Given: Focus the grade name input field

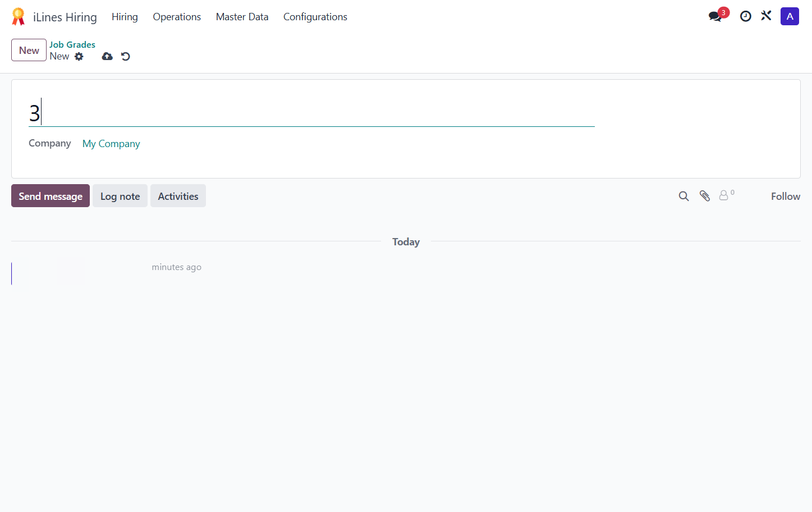Looking at the screenshot, I should (311, 113).
